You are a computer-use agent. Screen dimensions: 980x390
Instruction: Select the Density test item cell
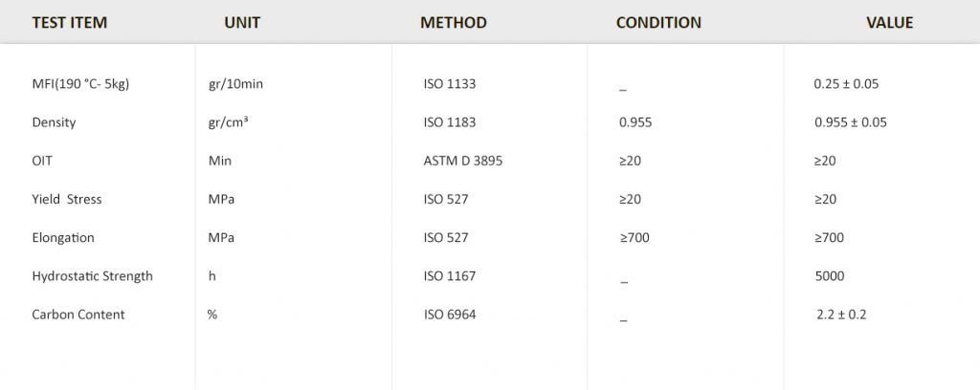pos(54,122)
